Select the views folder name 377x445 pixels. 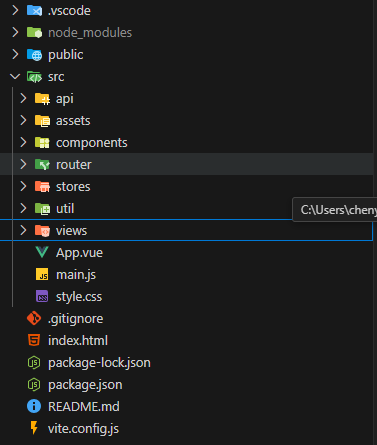(x=71, y=231)
